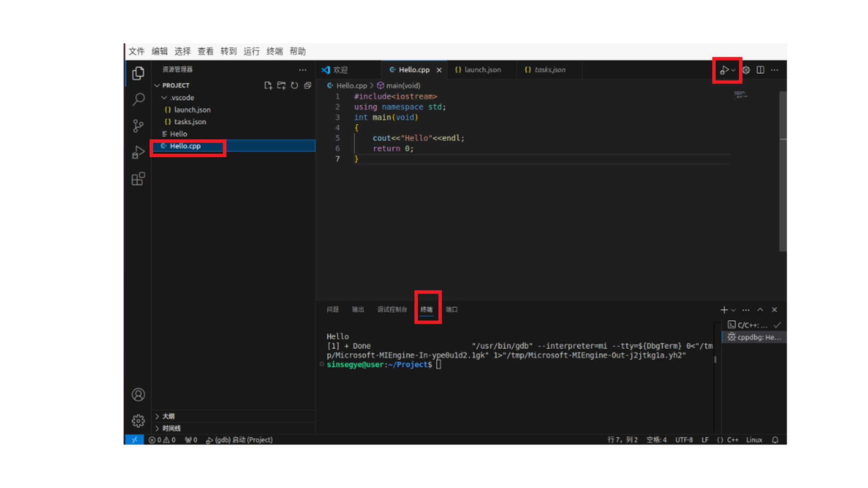Open the Search view in activity bar
Screen dimensions: 868x488
tap(138, 99)
